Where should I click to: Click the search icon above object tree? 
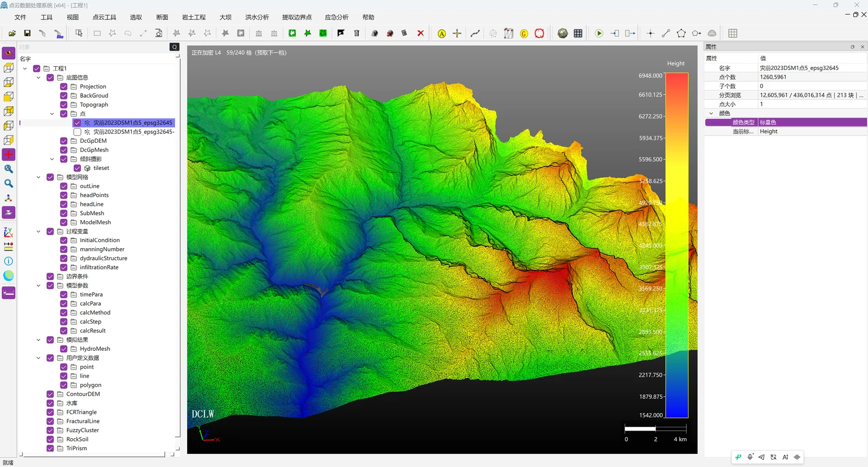(x=175, y=47)
